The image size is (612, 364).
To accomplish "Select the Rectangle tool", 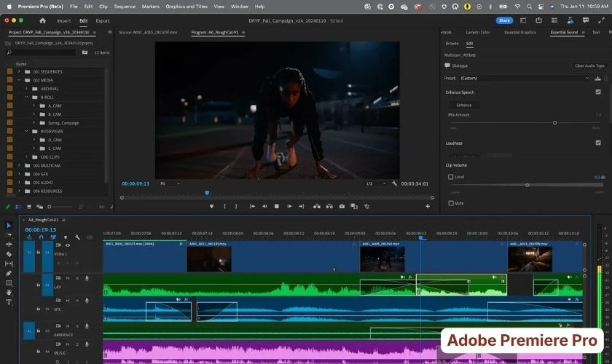I will point(9,283).
